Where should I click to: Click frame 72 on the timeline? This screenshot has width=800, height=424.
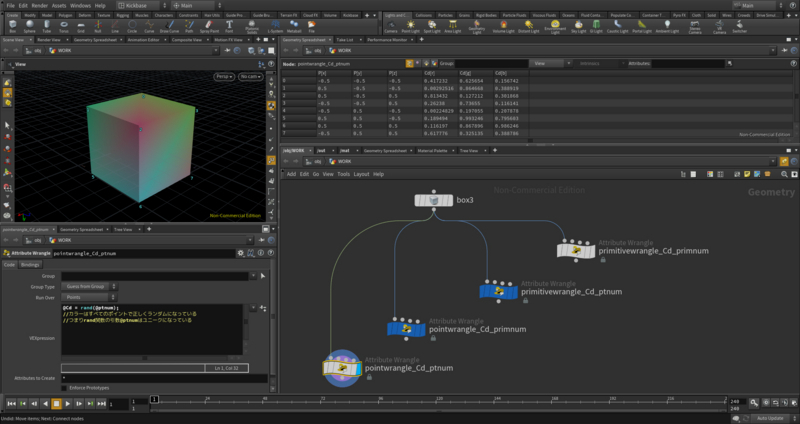[322, 401]
